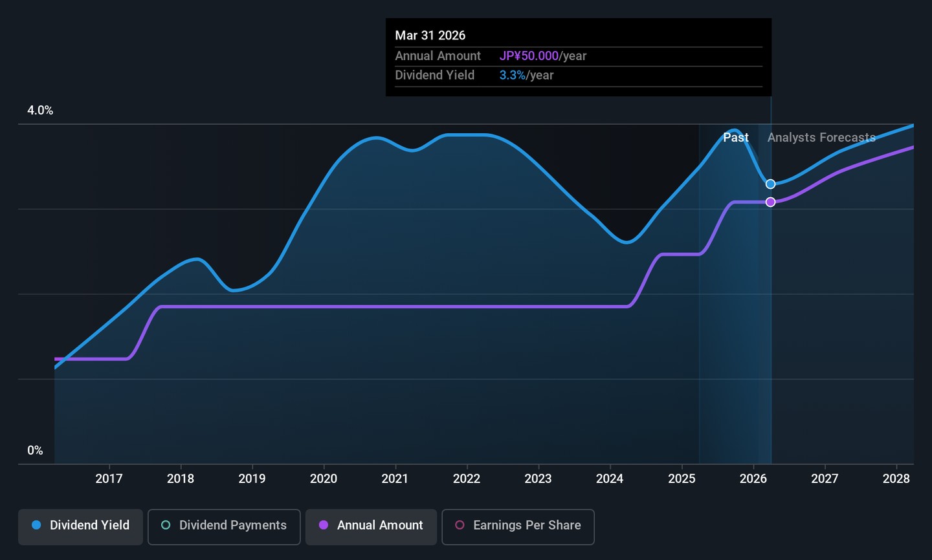Toggle the Dividend Yield series
Screen dimensions: 932x560
click(x=80, y=526)
